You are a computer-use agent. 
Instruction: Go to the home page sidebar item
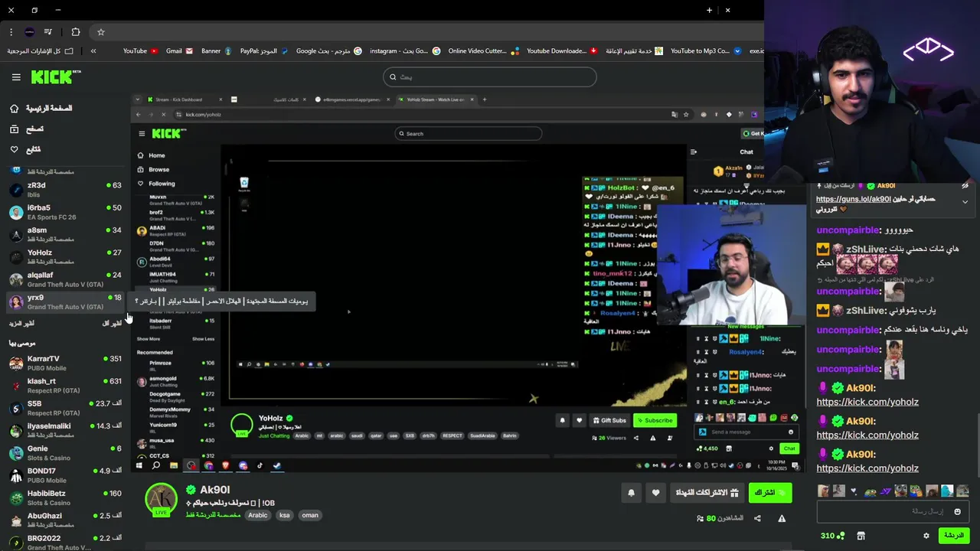pyautogui.click(x=41, y=109)
